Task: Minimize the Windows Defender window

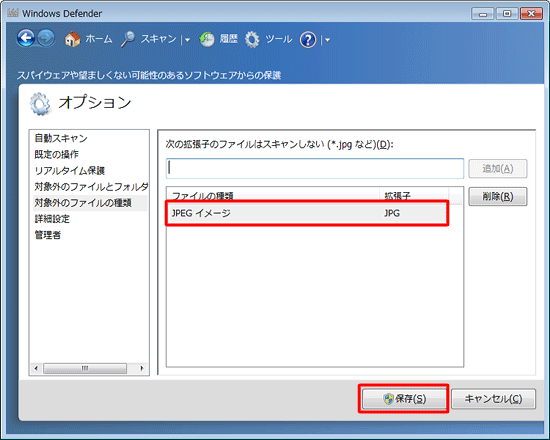Action: click(x=483, y=14)
